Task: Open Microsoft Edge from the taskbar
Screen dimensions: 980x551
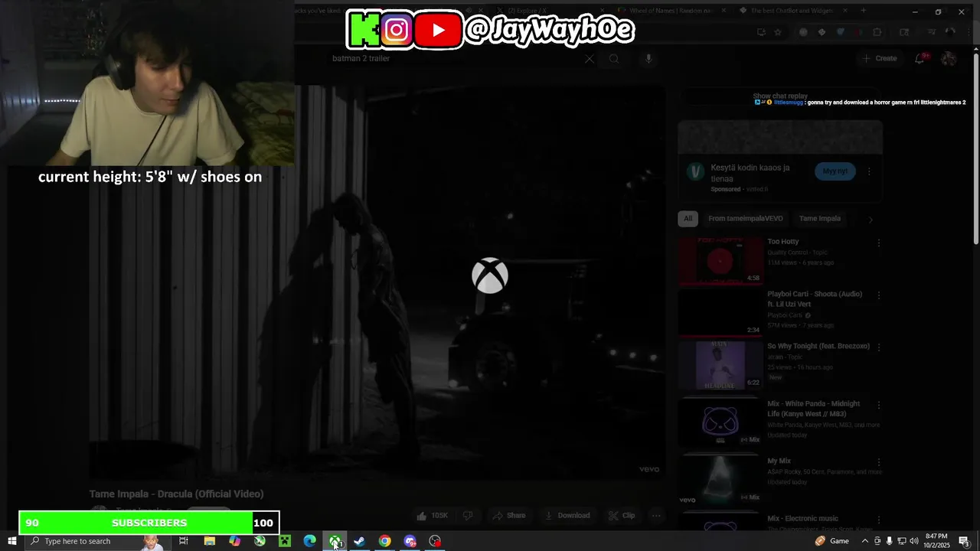Action: [x=310, y=541]
